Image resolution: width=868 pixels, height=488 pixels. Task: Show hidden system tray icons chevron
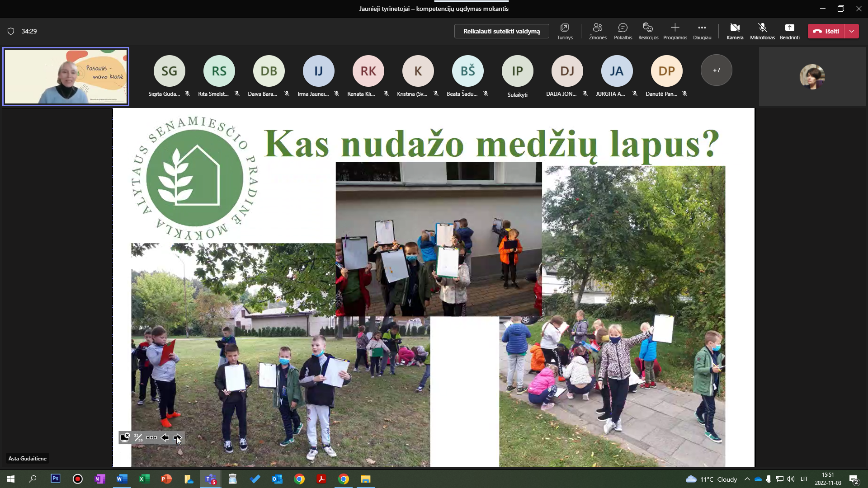[x=747, y=479]
